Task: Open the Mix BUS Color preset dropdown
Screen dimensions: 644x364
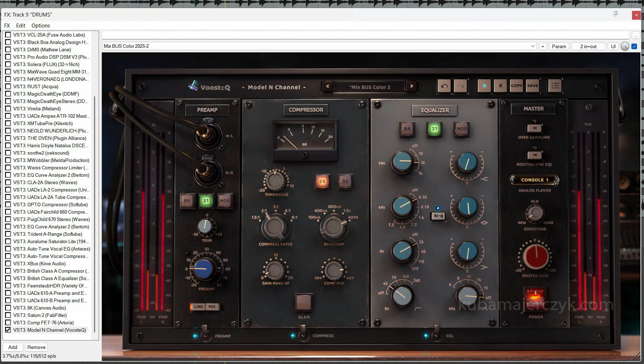Action: point(319,46)
